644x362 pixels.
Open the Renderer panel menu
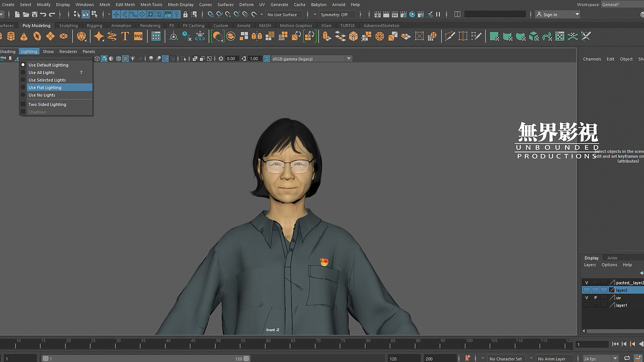pyautogui.click(x=68, y=51)
